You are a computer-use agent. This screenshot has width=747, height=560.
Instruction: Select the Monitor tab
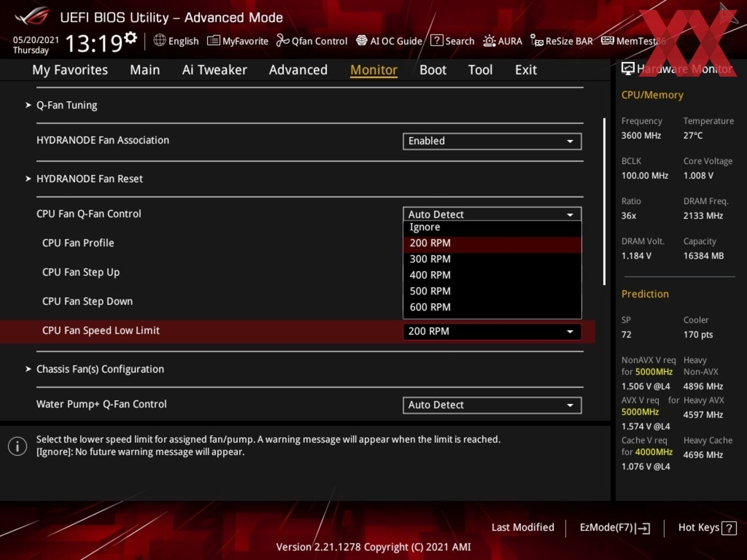pos(374,70)
